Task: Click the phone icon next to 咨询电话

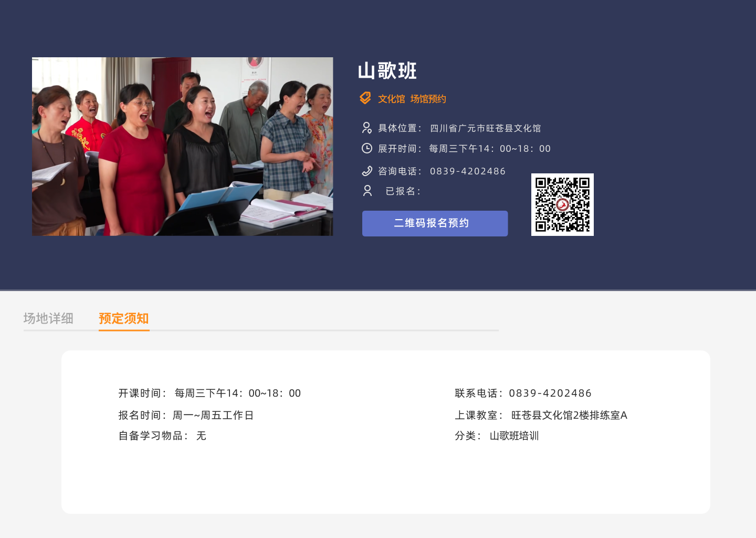Action: click(367, 171)
